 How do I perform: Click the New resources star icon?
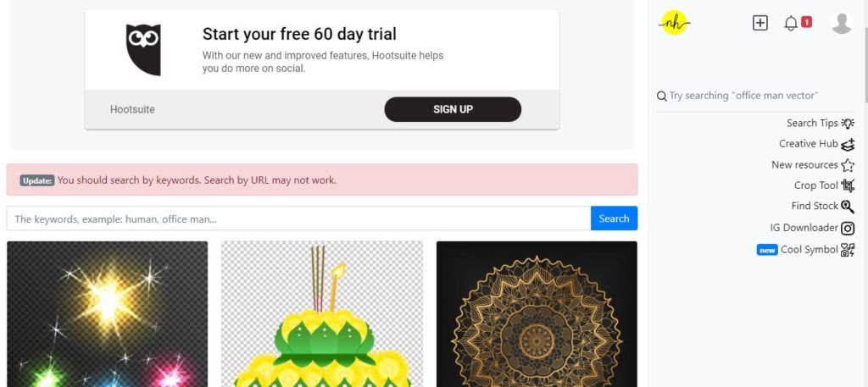848,165
